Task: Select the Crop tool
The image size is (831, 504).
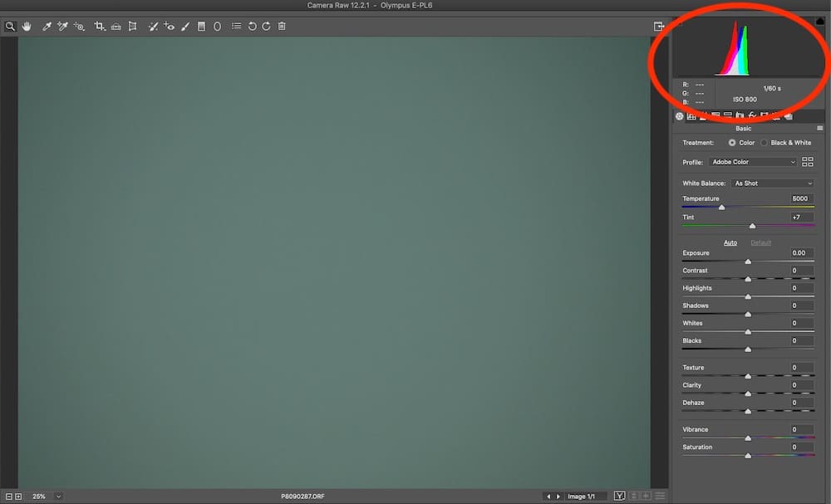Action: click(99, 26)
